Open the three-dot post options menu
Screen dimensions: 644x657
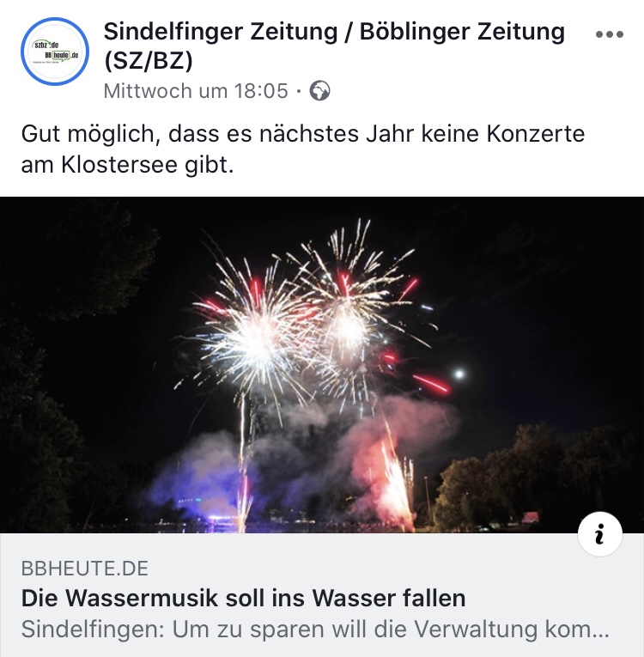coord(610,34)
